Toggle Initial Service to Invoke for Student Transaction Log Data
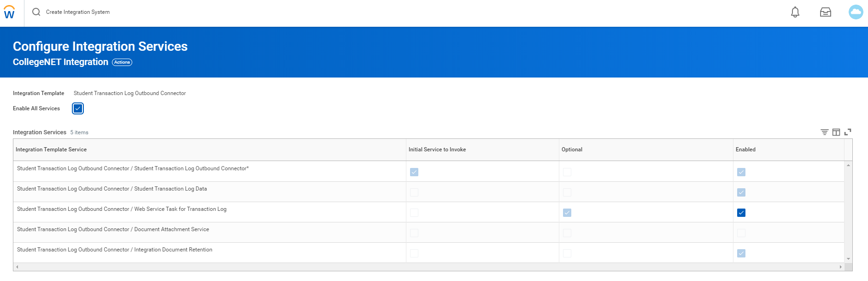 pos(414,192)
